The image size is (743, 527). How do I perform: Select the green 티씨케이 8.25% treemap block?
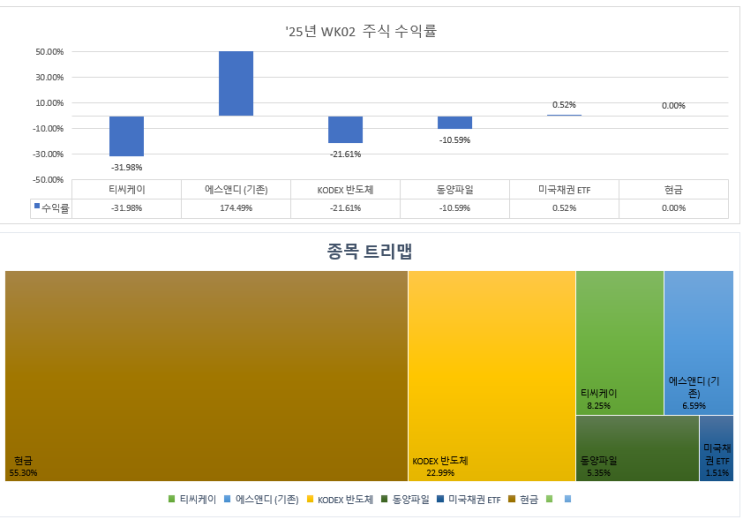pyautogui.click(x=620, y=343)
